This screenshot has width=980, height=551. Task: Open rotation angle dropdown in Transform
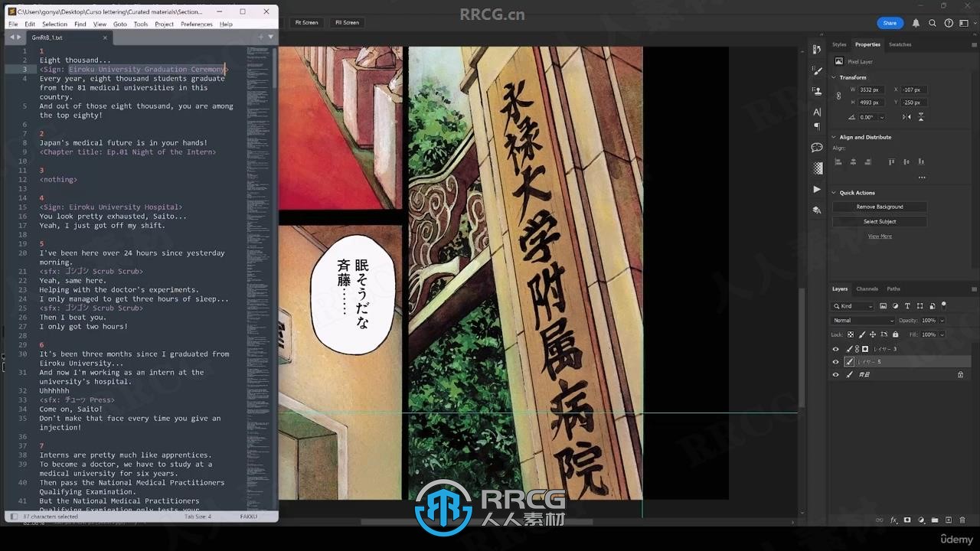[x=882, y=117]
